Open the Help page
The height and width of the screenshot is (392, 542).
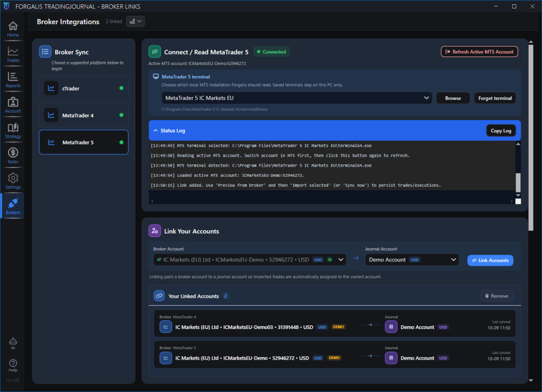(x=13, y=366)
